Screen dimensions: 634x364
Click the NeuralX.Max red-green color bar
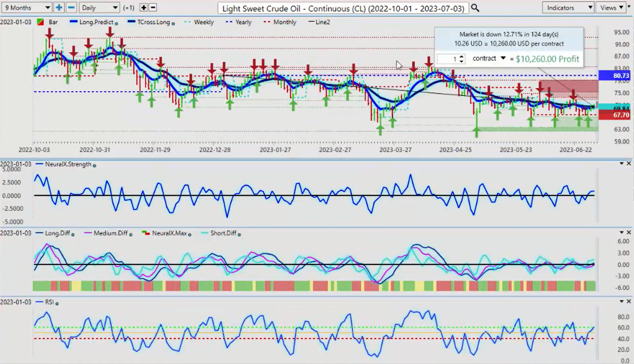point(314,286)
